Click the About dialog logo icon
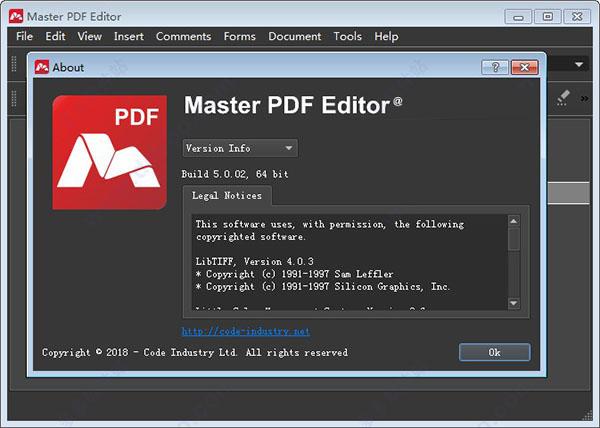The height and width of the screenshot is (428, 600). (42, 67)
